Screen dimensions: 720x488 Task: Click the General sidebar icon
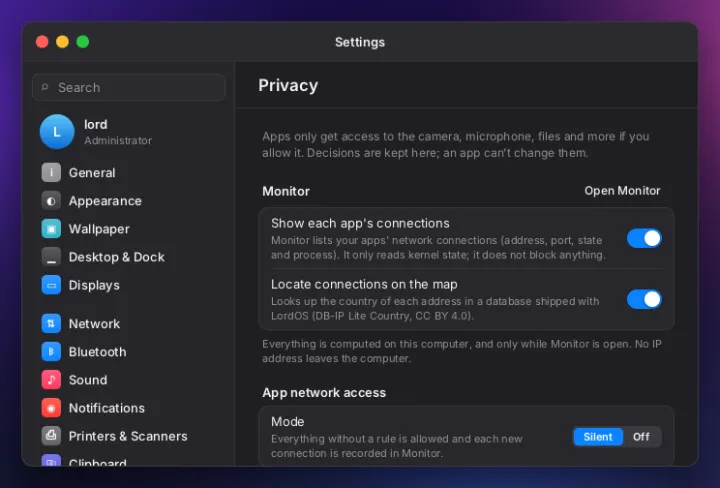(51, 173)
